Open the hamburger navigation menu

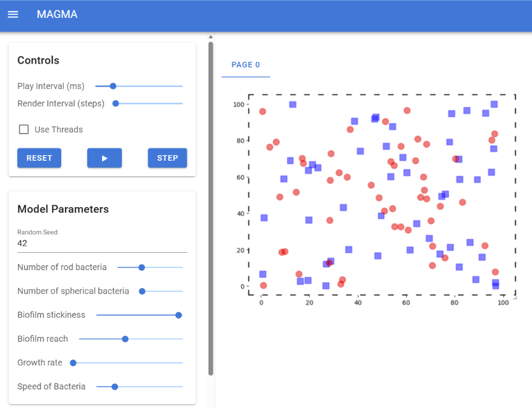13,14
